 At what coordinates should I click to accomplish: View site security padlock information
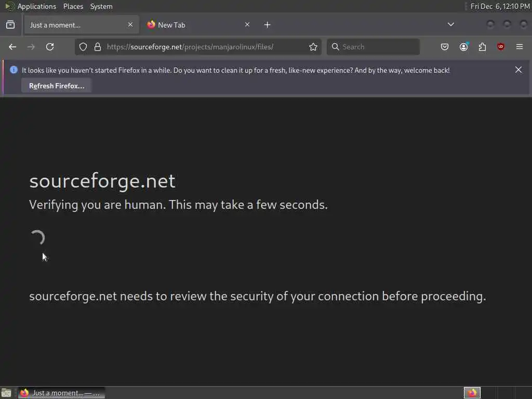tap(98, 47)
